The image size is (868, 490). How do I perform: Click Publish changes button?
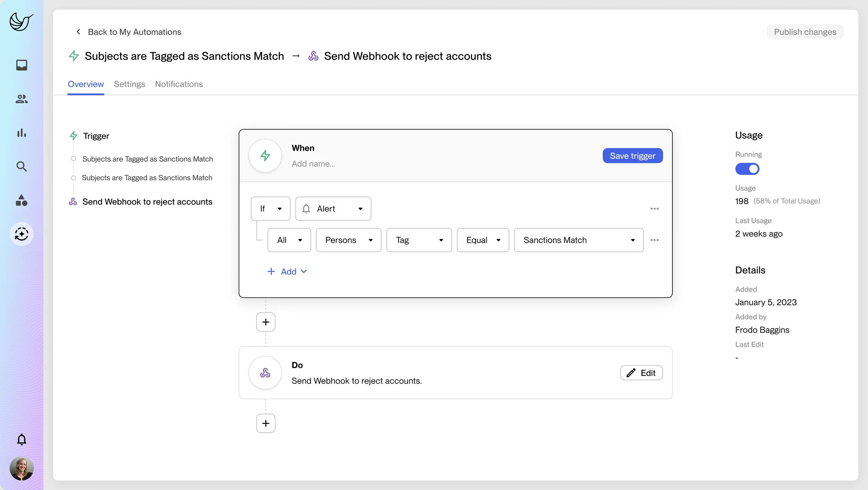pyautogui.click(x=805, y=32)
